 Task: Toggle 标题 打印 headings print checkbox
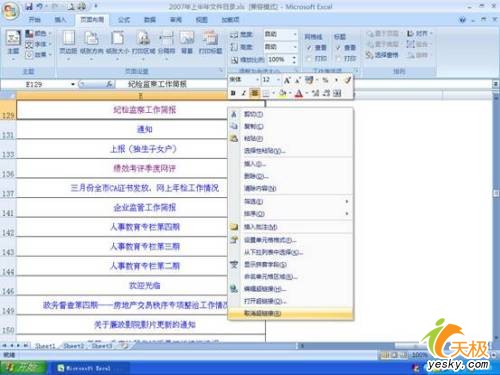(339, 59)
